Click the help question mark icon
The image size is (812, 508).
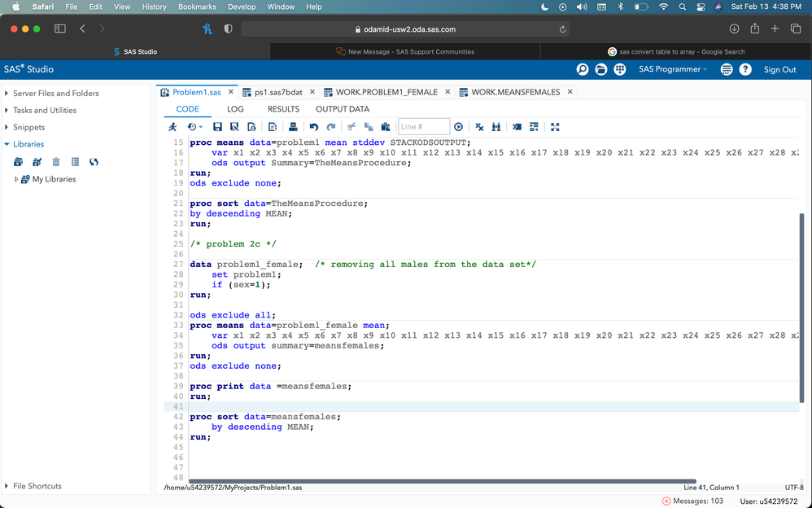click(x=745, y=69)
